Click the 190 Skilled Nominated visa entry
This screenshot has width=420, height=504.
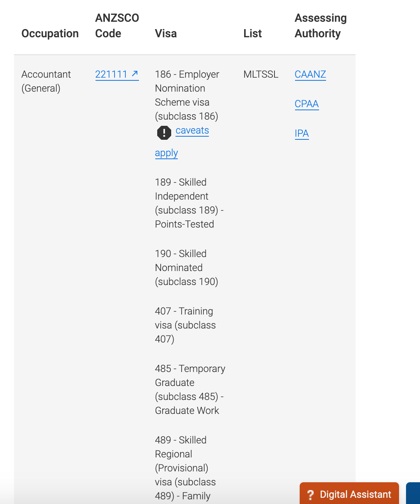[186, 268]
